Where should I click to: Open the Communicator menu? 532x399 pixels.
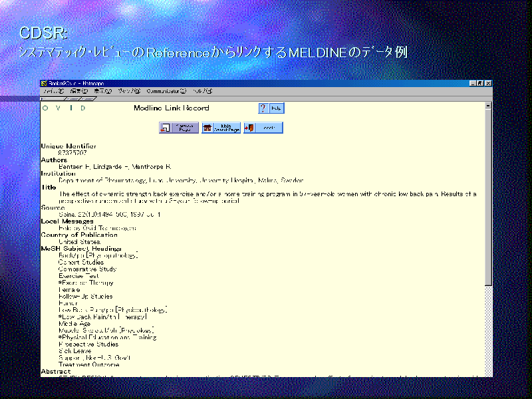pos(166,91)
